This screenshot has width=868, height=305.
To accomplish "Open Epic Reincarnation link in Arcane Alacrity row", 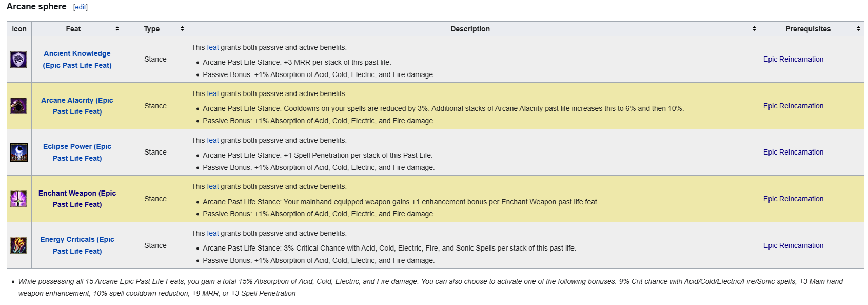I will pyautogui.click(x=793, y=106).
